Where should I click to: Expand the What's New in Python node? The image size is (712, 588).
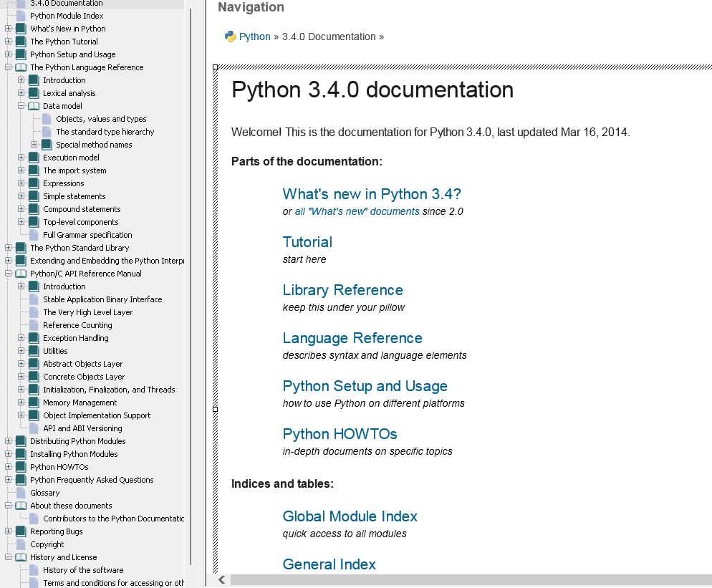[8, 28]
